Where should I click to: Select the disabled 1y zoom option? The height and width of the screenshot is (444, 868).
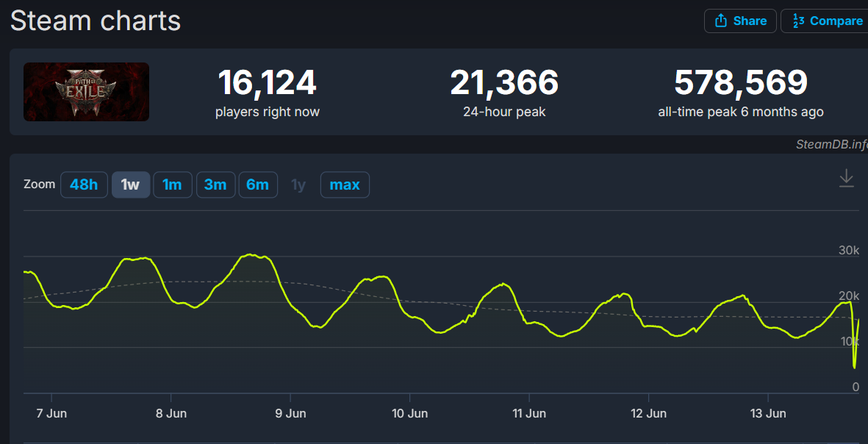[x=298, y=185]
